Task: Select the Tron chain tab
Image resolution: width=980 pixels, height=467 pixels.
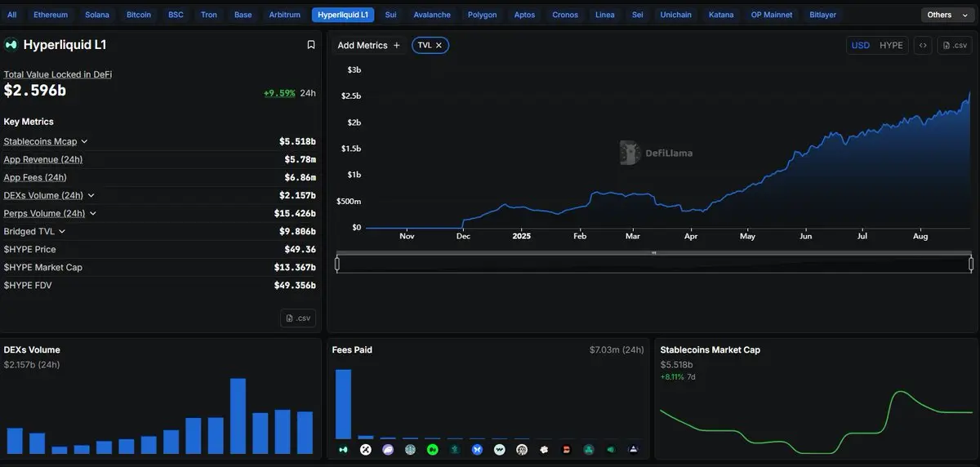Action: (x=209, y=15)
